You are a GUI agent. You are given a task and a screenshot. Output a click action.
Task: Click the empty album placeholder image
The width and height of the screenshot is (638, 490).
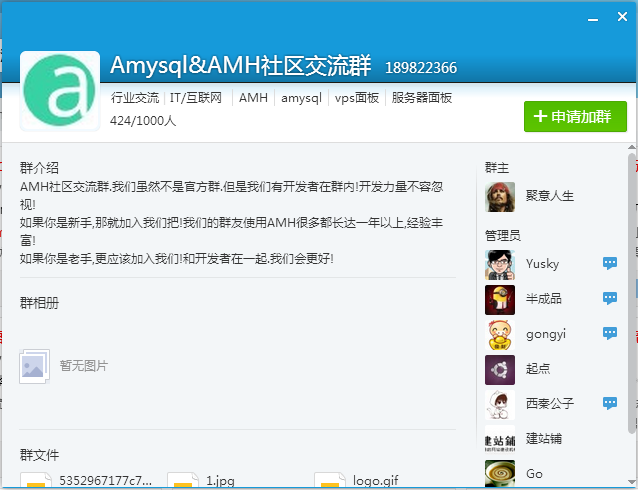coord(35,366)
